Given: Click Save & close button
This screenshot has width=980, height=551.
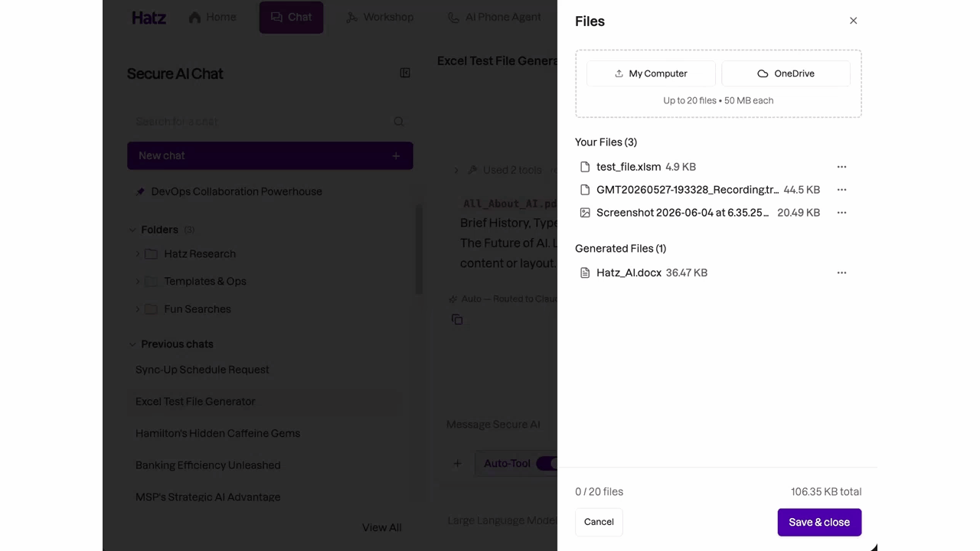Looking at the screenshot, I should [819, 522].
